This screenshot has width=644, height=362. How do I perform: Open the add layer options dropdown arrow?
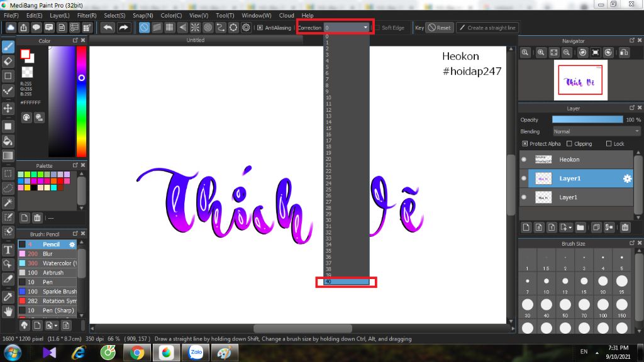[x=570, y=228]
